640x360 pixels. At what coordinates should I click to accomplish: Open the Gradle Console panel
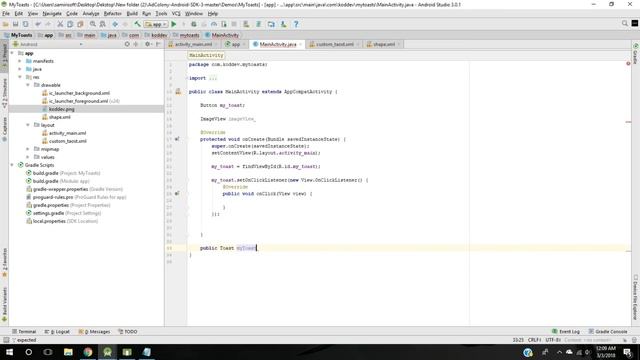click(608, 331)
